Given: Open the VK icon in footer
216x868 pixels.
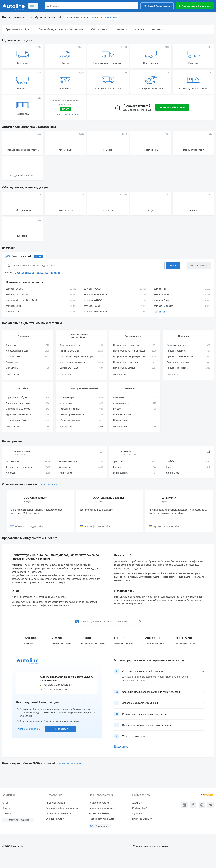Looking at the screenshot, I should pos(210,805).
